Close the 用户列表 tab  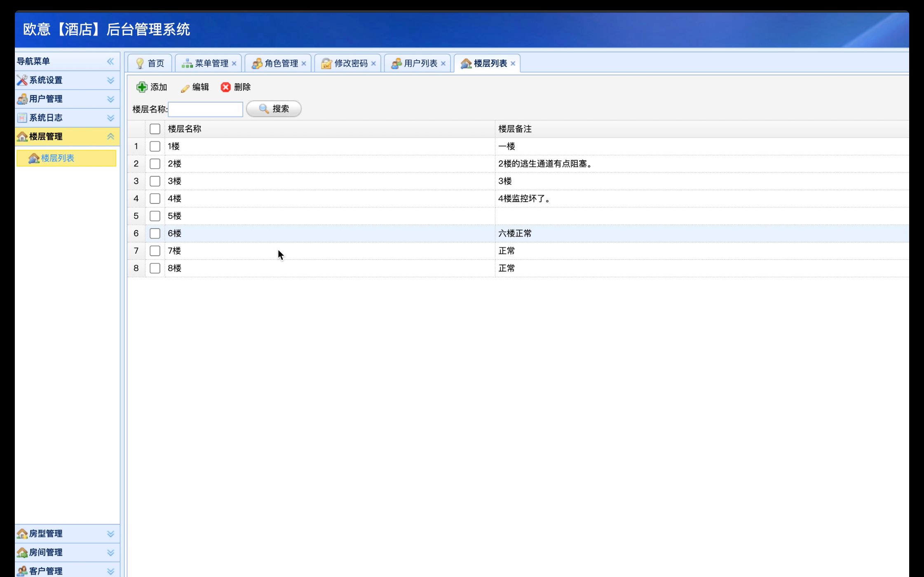[x=443, y=63]
